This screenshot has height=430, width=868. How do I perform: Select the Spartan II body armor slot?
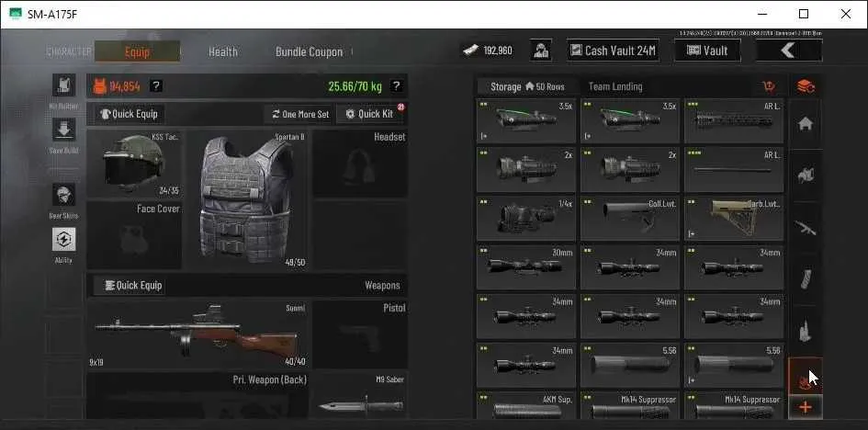click(x=246, y=199)
